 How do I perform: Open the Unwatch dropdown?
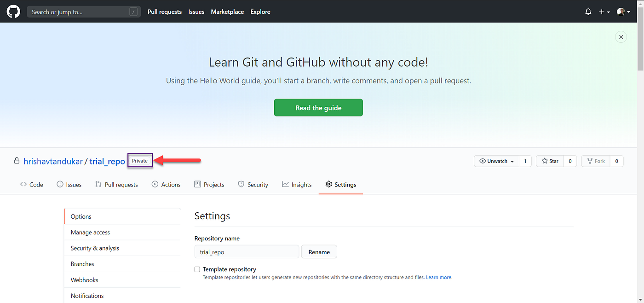pyautogui.click(x=496, y=161)
